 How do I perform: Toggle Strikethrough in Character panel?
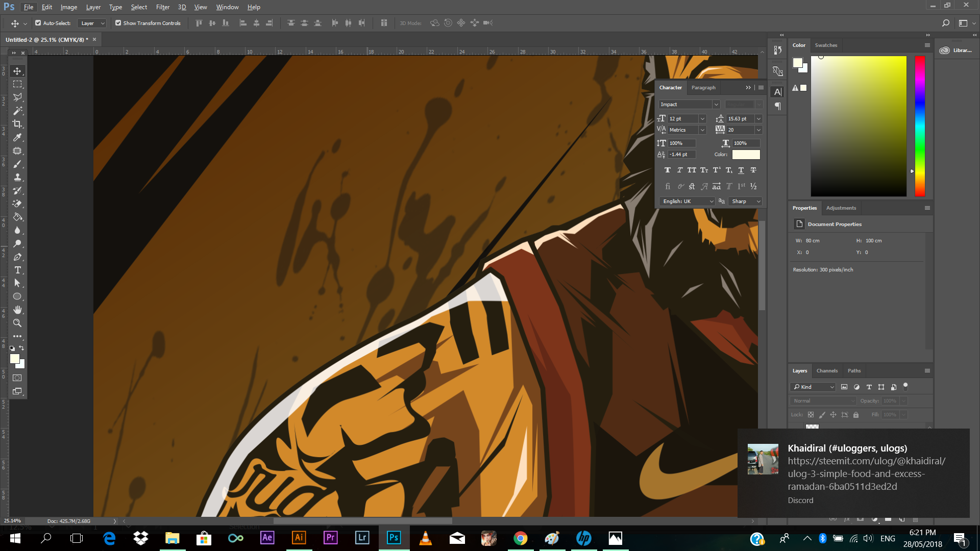pyautogui.click(x=753, y=170)
